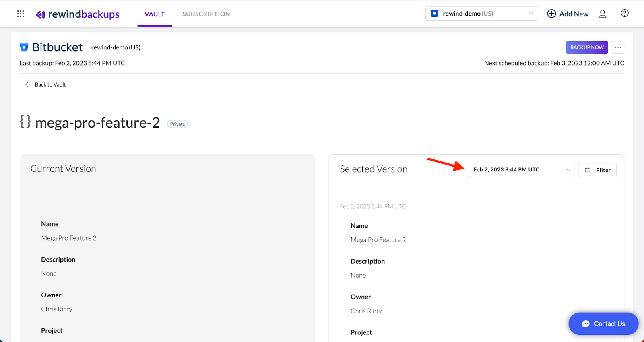
Task: Click the back chevron arrow
Action: 27,84
